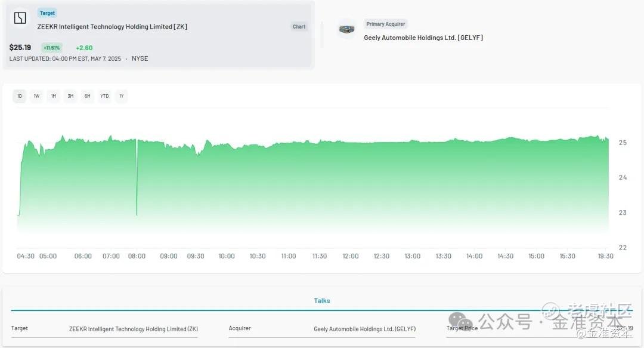This screenshot has height=348, width=644.
Task: Click the Geely Automobile logo icon
Action: [346, 29]
